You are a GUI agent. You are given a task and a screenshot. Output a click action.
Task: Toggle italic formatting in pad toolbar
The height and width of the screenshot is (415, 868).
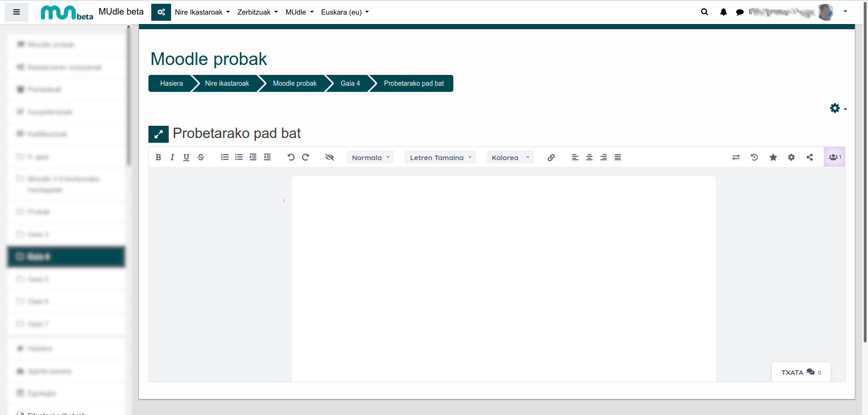pos(172,157)
